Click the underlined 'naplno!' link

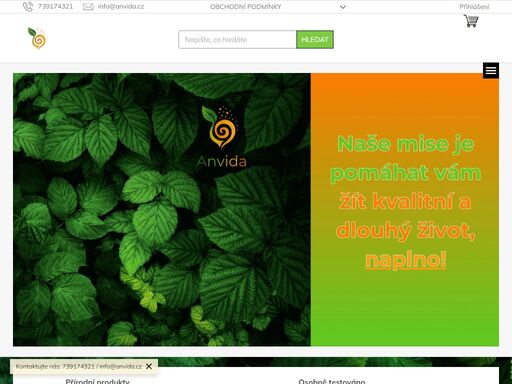pos(406,260)
